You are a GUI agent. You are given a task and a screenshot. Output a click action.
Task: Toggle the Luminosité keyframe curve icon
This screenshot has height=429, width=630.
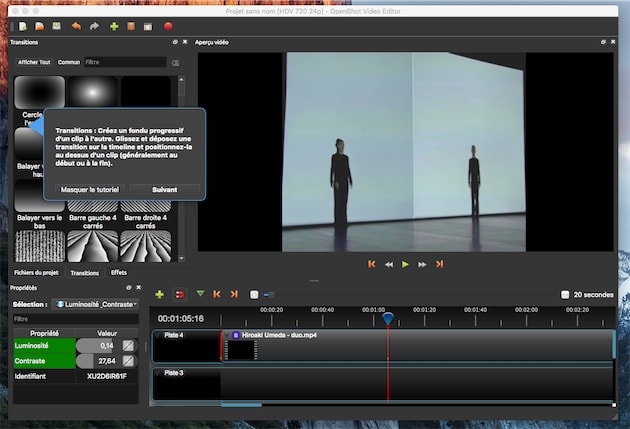[128, 345]
